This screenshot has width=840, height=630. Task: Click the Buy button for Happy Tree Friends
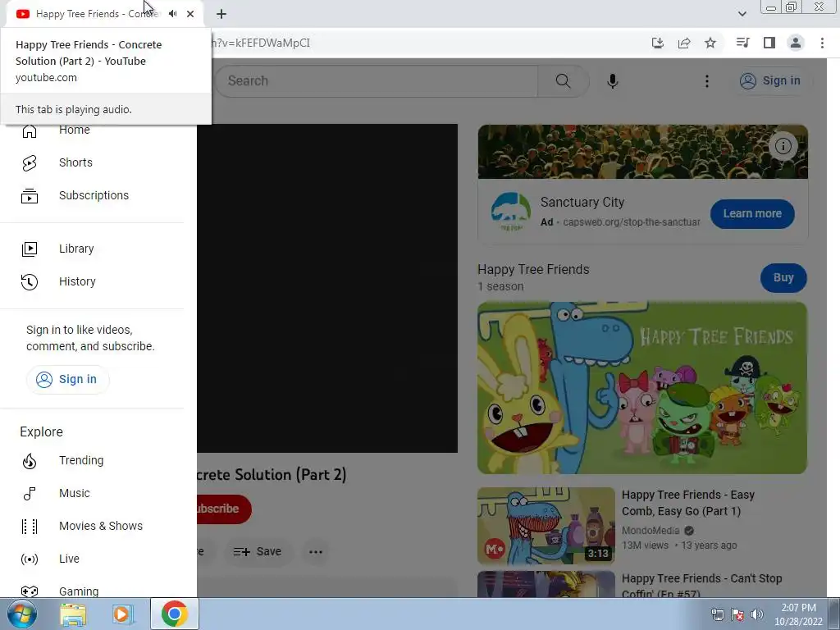pos(783,277)
